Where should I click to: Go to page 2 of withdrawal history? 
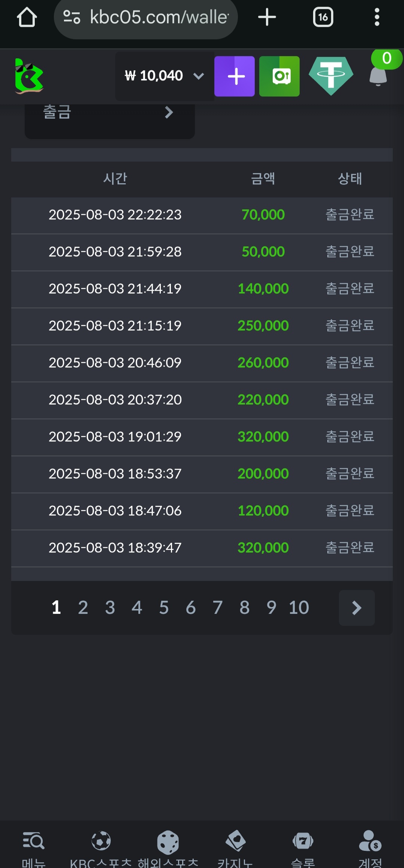[x=83, y=608]
